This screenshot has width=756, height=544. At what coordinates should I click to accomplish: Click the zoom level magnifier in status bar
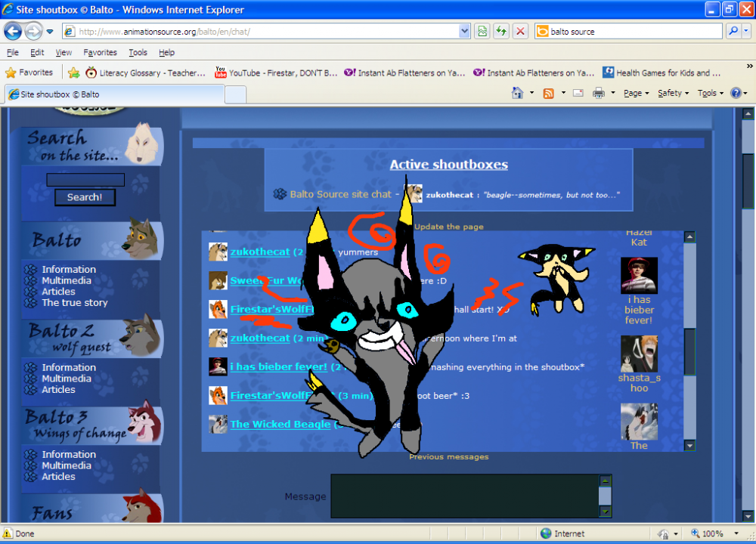pos(695,533)
